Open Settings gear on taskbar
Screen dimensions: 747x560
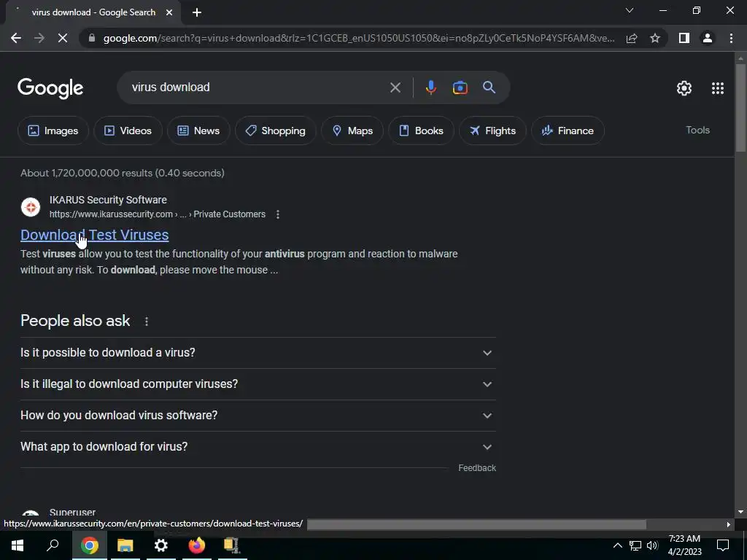tap(161, 545)
